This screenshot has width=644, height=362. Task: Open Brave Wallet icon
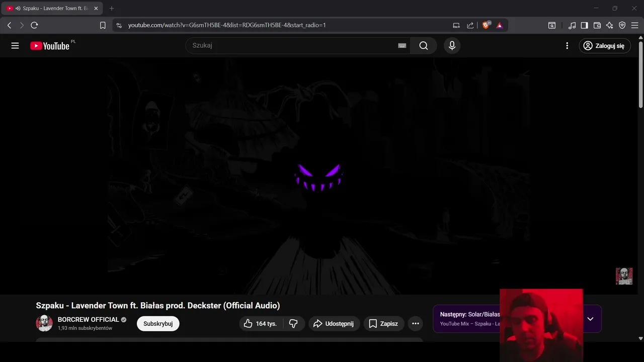click(597, 25)
